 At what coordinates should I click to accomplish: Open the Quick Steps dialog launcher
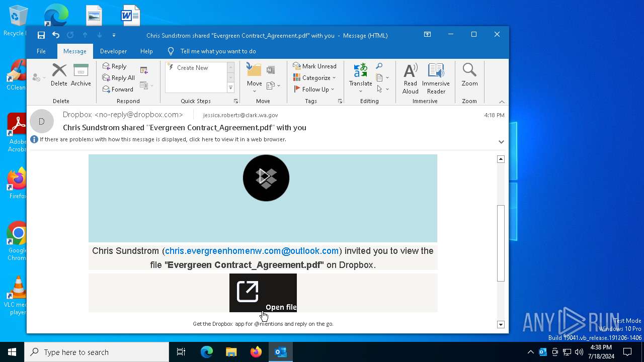[x=236, y=101]
